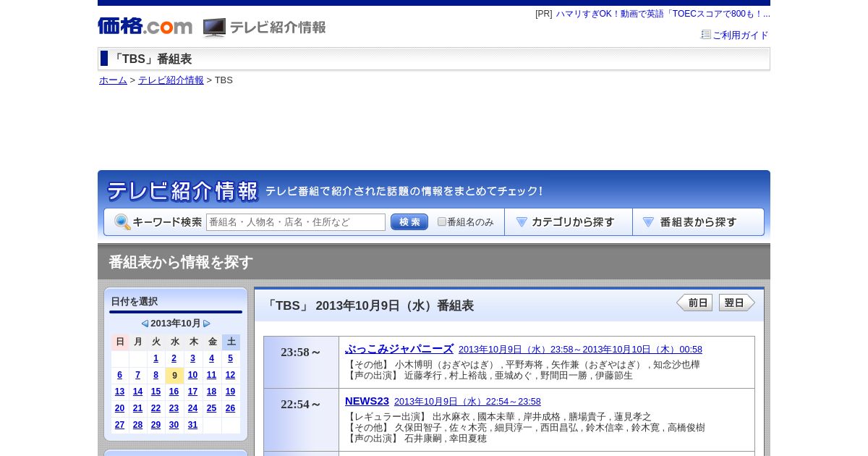This screenshot has width=868, height=456.
Task: Select October 10 in calendar
Action: click(192, 375)
